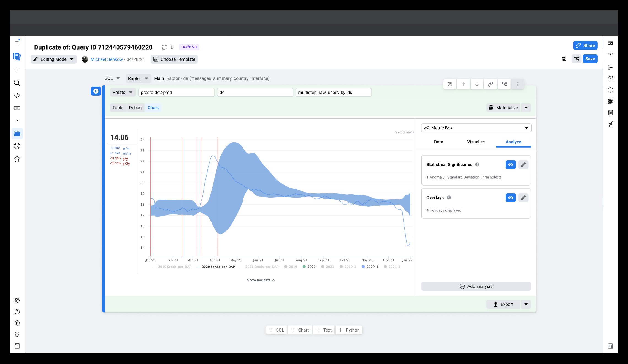Open search in the left sidebar
The width and height of the screenshot is (628, 364).
(x=17, y=83)
